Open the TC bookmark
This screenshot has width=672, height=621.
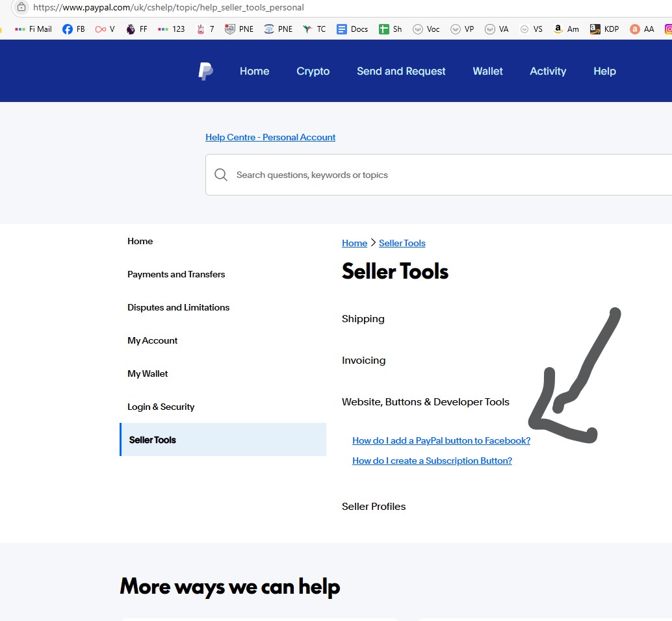pyautogui.click(x=314, y=29)
